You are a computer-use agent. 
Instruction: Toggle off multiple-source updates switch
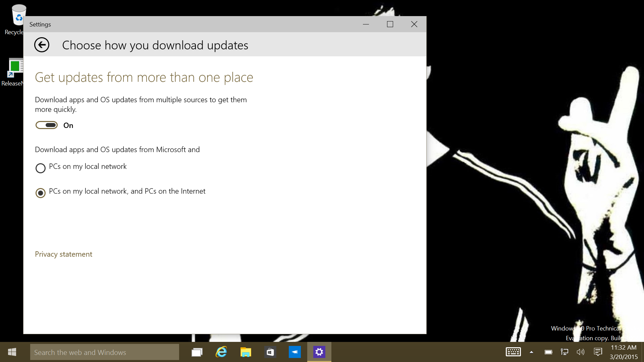tap(47, 125)
